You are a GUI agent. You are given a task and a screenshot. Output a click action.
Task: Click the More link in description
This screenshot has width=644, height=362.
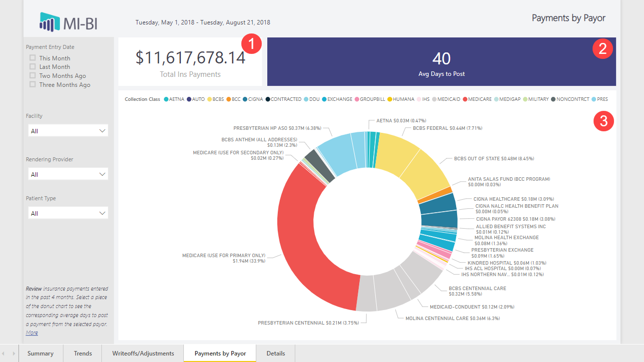pyautogui.click(x=31, y=333)
